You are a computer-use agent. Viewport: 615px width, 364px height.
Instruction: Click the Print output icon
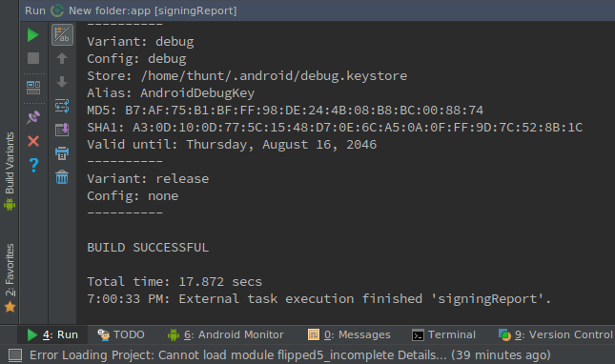(x=62, y=153)
